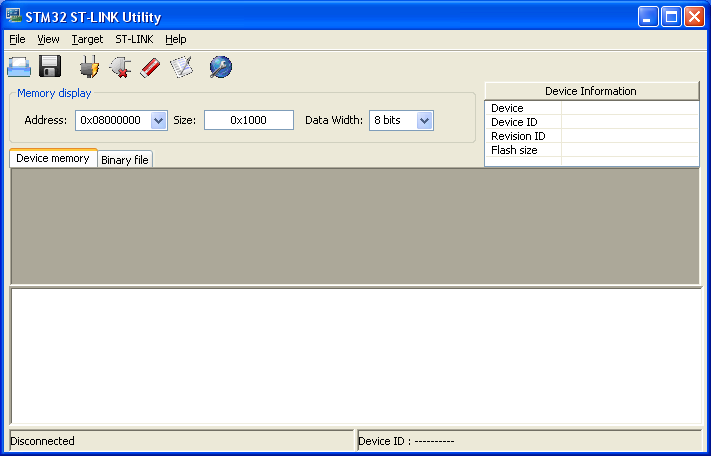Click the gray device memory grid area

tap(355, 227)
